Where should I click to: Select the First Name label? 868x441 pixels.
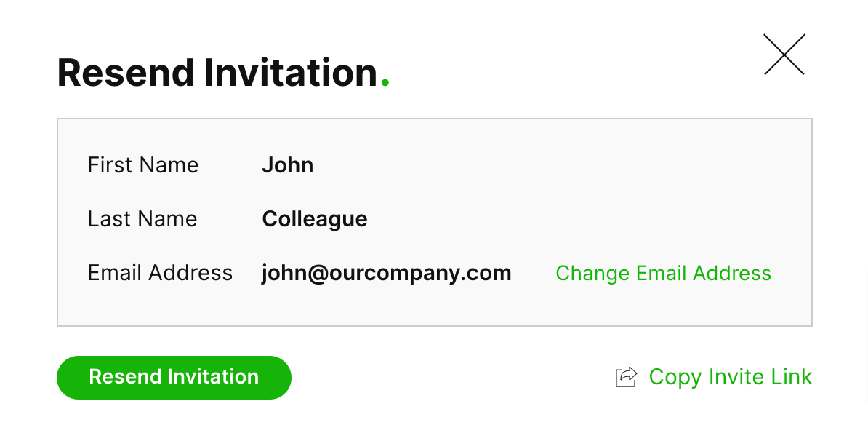(142, 165)
